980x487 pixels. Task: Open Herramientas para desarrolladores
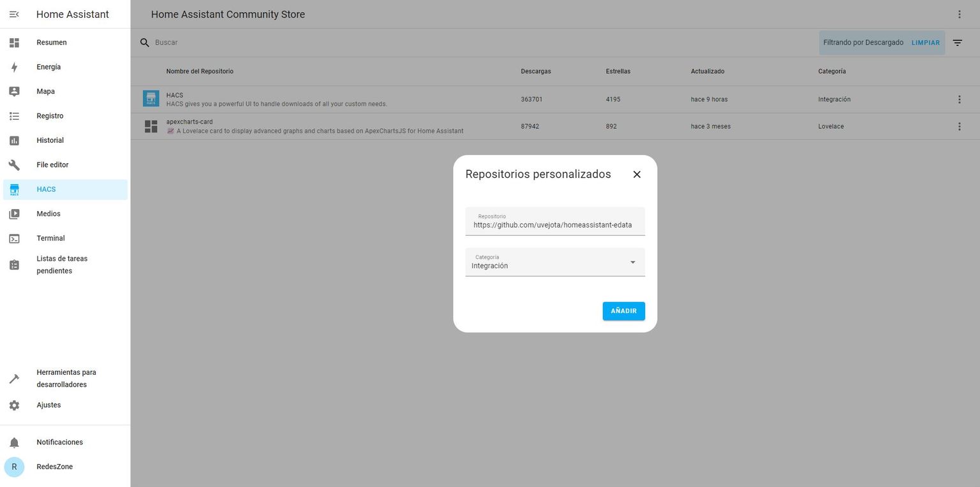(x=65, y=379)
